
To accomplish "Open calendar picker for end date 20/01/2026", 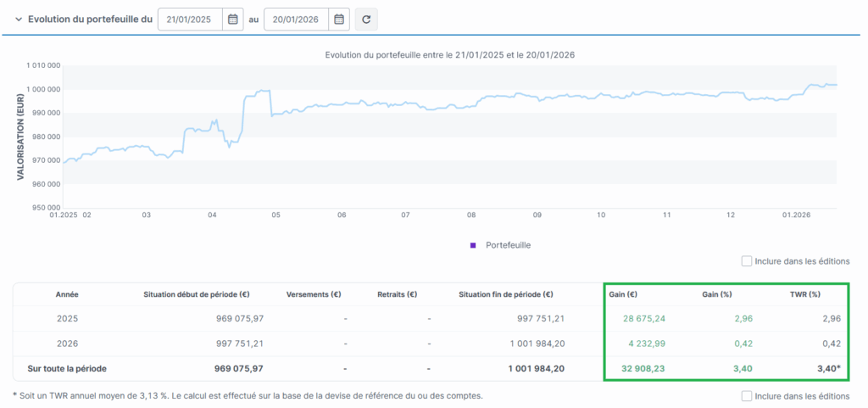I will (339, 19).
